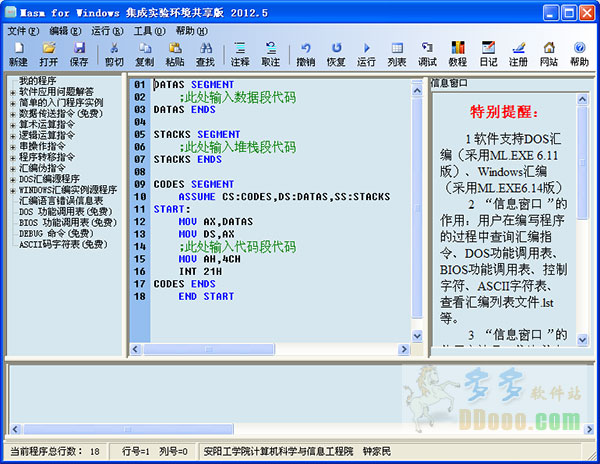Uncomment lines with the 取注 icon

click(x=271, y=54)
